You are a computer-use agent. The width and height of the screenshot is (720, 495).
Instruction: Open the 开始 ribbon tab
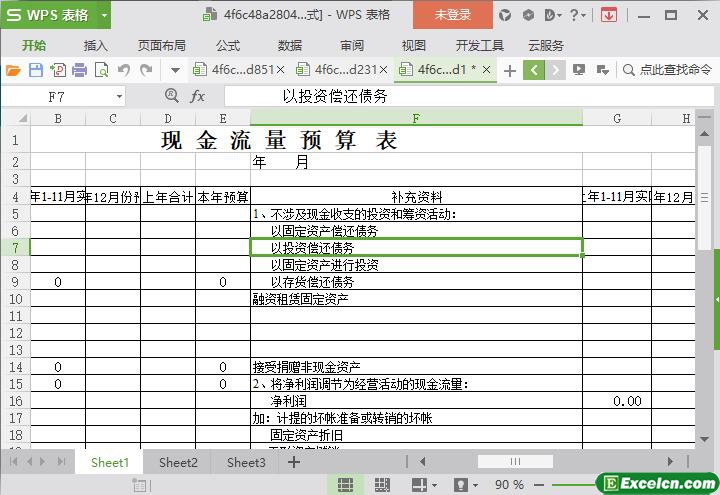pos(34,45)
